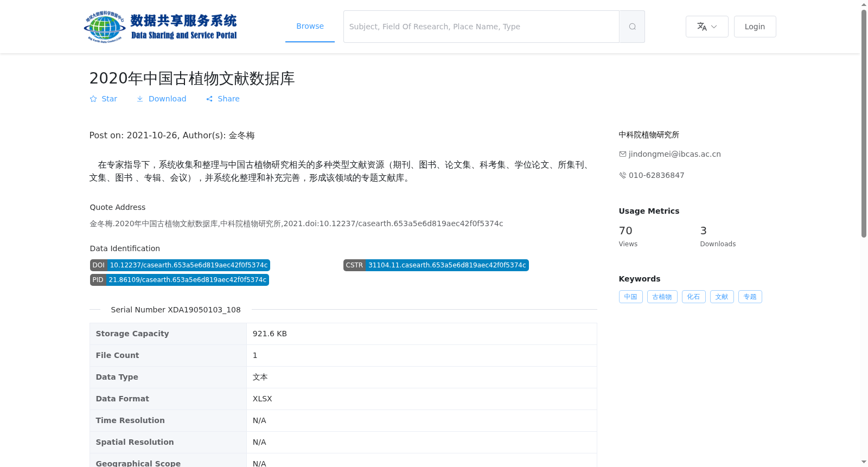
Task: Click the 921.6 KB storage capacity value
Action: point(270,334)
